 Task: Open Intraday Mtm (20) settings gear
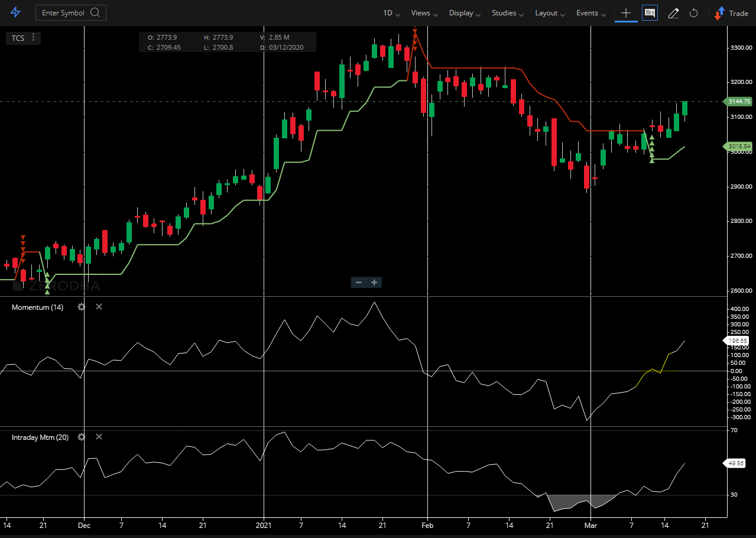click(82, 437)
